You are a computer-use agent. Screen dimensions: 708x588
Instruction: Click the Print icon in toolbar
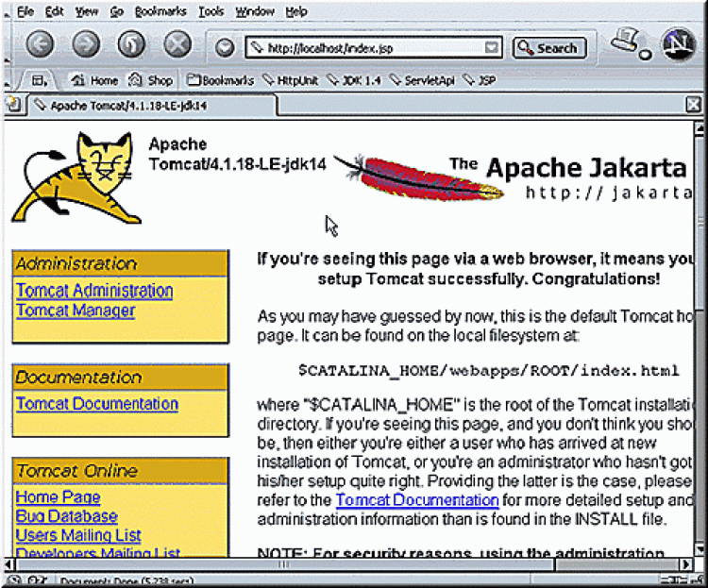coord(624,42)
